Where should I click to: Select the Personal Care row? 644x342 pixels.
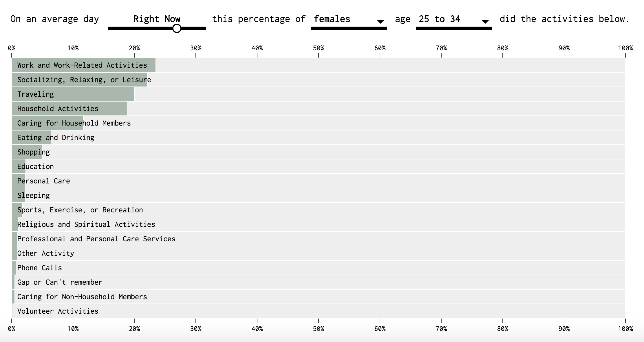[x=319, y=181]
